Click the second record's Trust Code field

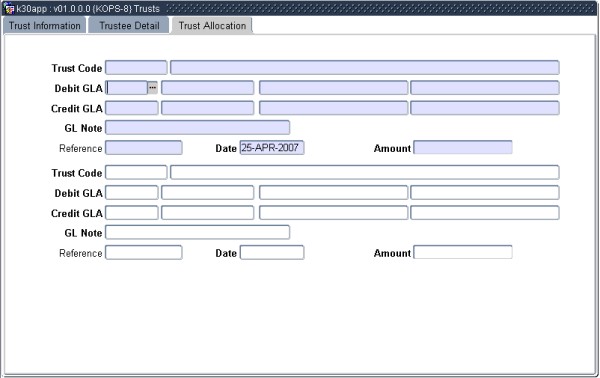(136, 173)
